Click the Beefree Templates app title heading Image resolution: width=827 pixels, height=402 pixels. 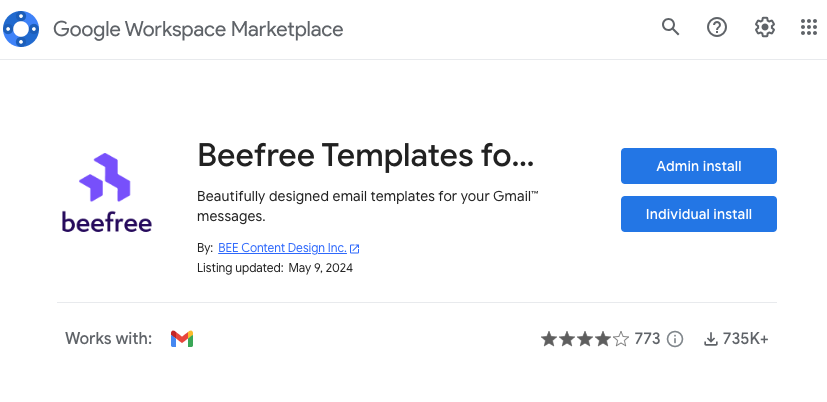[366, 155]
